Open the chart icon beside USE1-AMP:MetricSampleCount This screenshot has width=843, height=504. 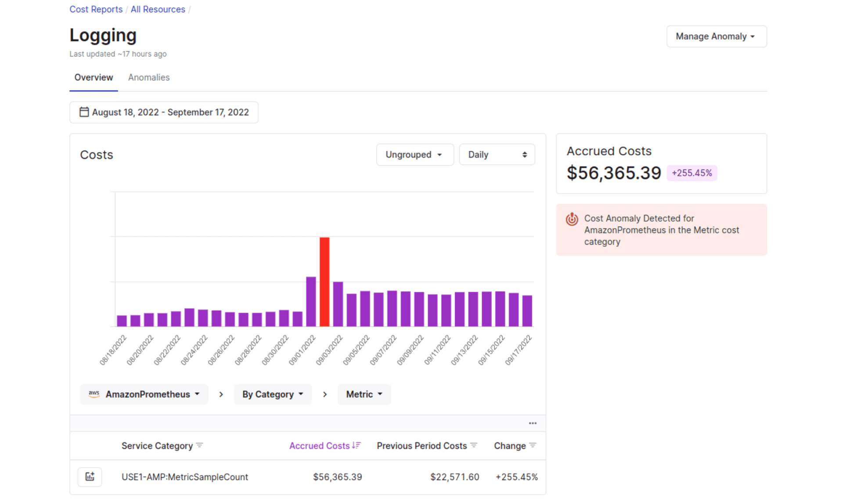click(x=90, y=477)
